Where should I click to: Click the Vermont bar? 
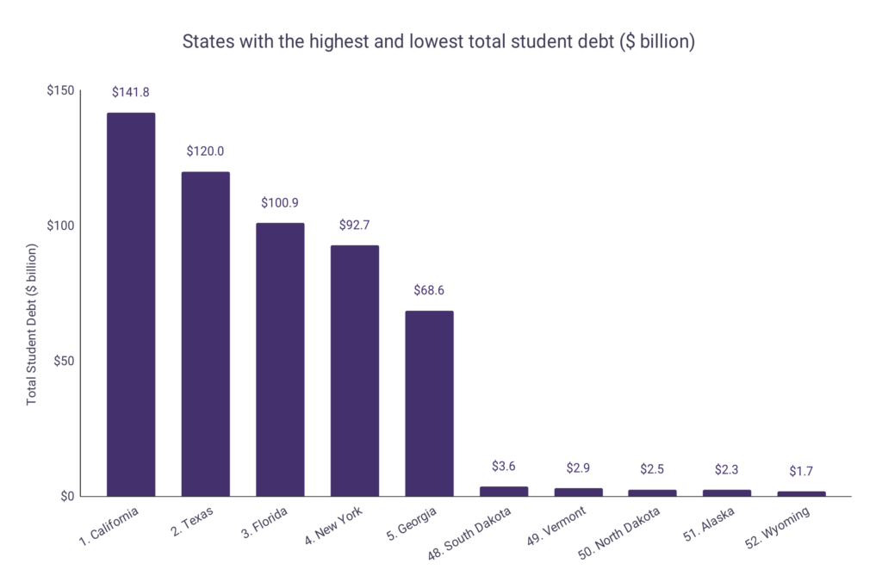click(578, 492)
